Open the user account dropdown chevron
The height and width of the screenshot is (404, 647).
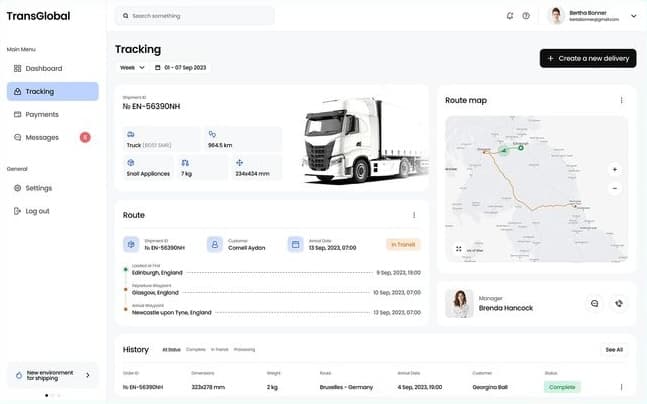point(633,16)
